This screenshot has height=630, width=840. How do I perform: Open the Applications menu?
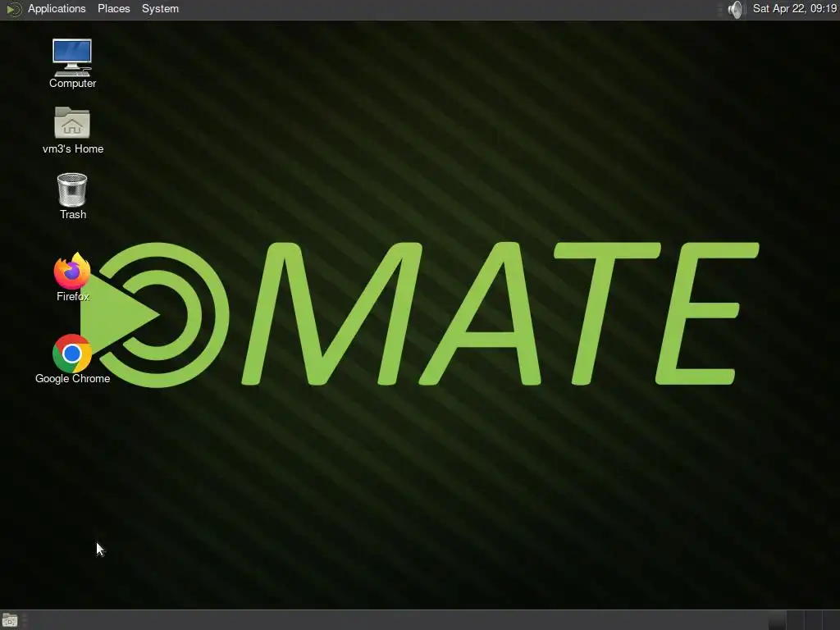[x=57, y=8]
